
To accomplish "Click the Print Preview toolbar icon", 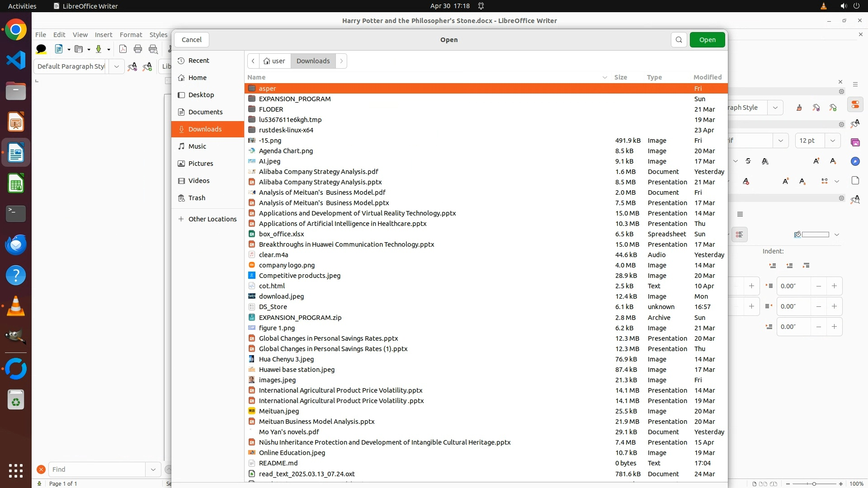I will 153,49.
